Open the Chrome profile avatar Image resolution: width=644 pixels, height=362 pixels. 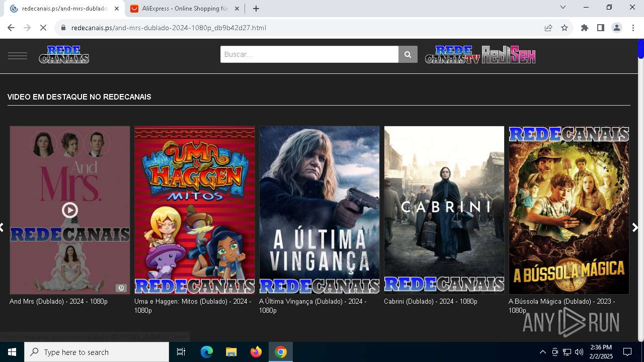pyautogui.click(x=617, y=28)
